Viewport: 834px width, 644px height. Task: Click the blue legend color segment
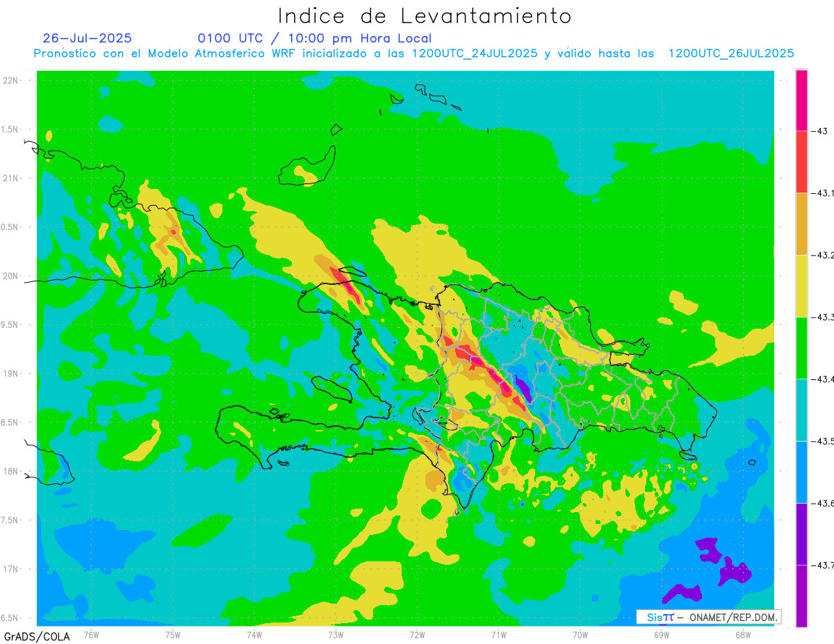click(801, 472)
